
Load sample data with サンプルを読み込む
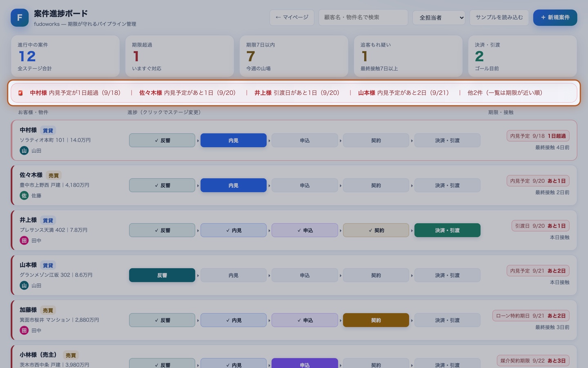tap(499, 18)
